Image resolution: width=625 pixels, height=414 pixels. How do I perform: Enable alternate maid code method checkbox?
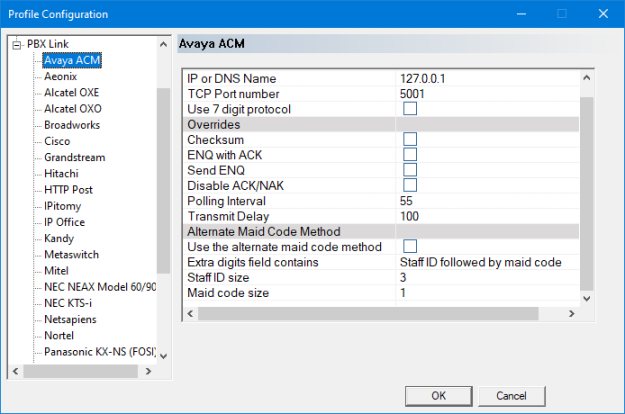410,247
